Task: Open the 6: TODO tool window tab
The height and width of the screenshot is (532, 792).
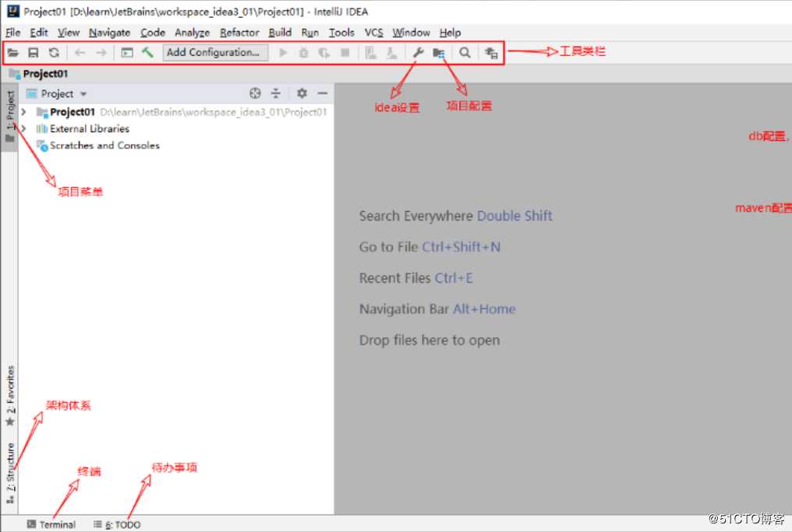Action: [117, 524]
